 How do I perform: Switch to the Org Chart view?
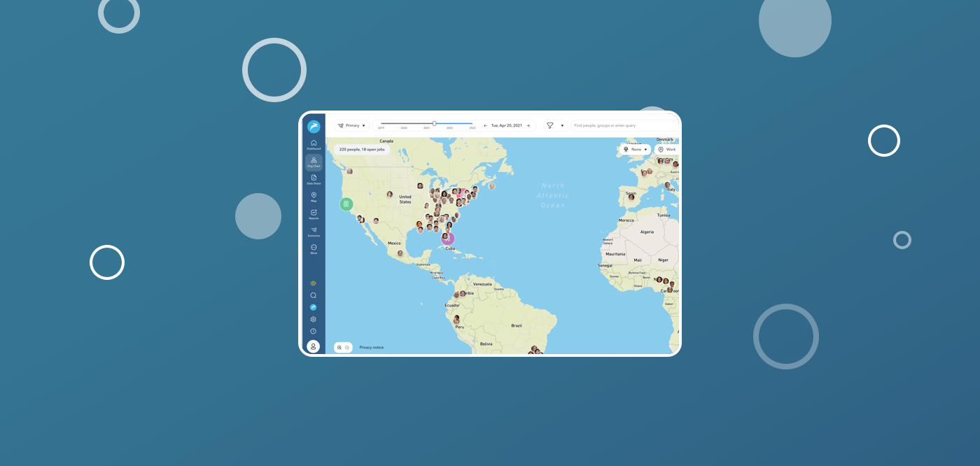(313, 161)
